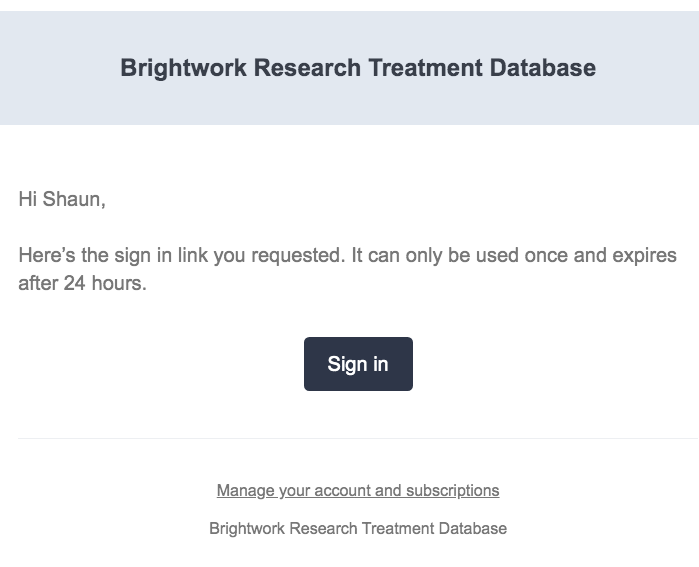Click the word 'Research' in the header title
Screen dimensions: 699x567
point(307,68)
